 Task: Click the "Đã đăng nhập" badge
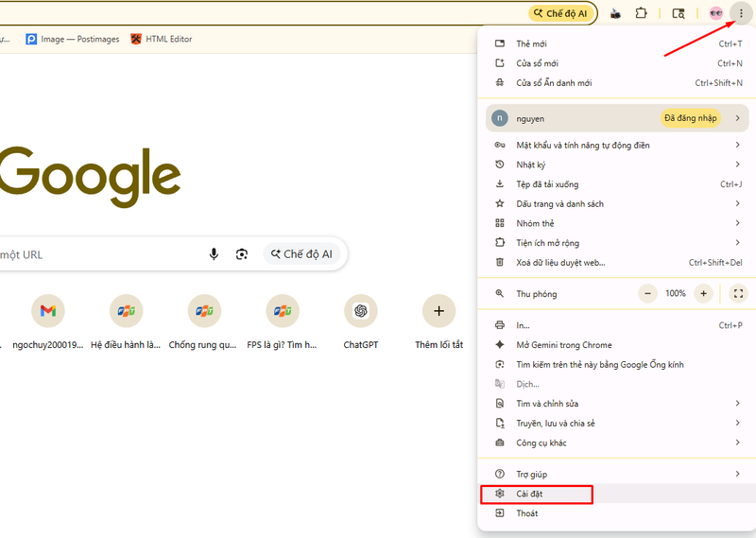691,118
